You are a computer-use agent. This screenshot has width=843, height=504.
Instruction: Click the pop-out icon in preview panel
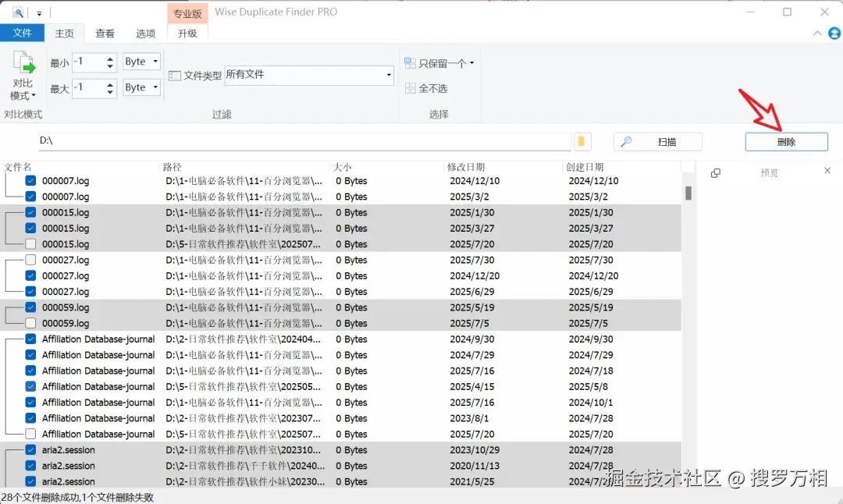(x=716, y=173)
